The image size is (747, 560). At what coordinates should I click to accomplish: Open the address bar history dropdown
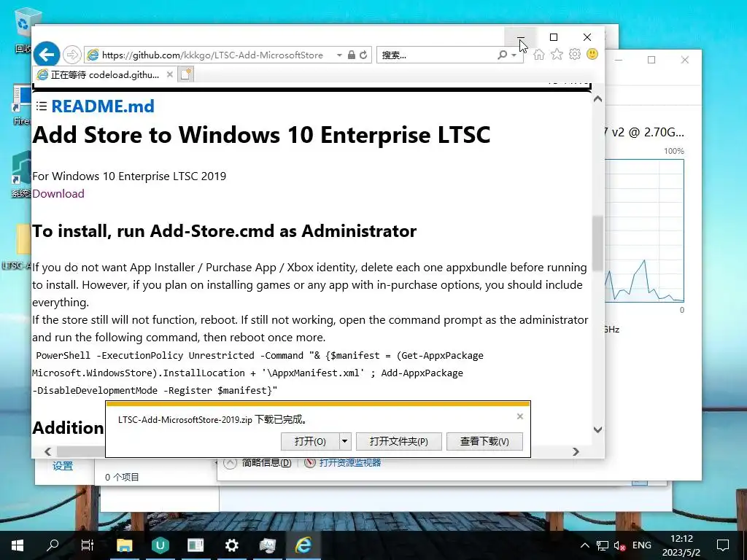339,55
